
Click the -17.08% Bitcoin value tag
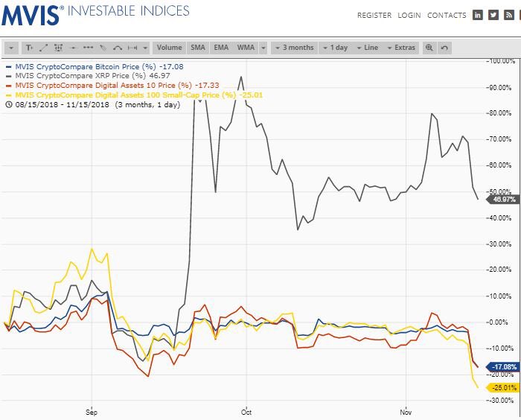[502, 367]
